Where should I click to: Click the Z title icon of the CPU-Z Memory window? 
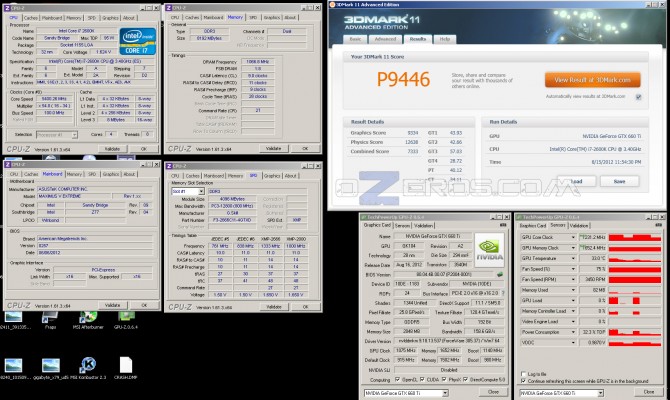tap(169, 8)
